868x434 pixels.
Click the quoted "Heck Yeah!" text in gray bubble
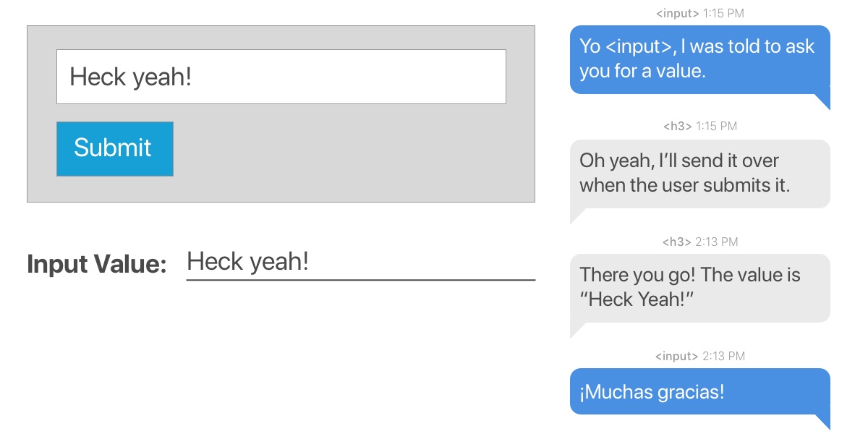click(637, 299)
